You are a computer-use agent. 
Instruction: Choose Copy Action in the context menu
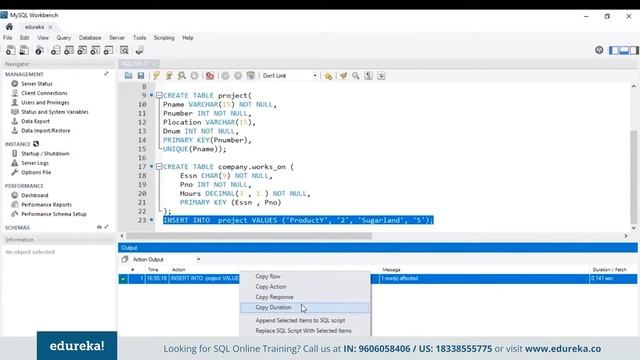coord(304,287)
